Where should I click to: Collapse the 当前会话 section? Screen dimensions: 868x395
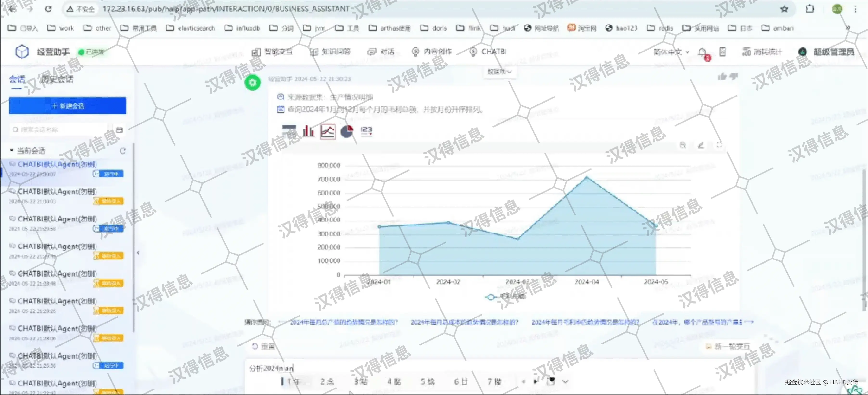point(12,150)
